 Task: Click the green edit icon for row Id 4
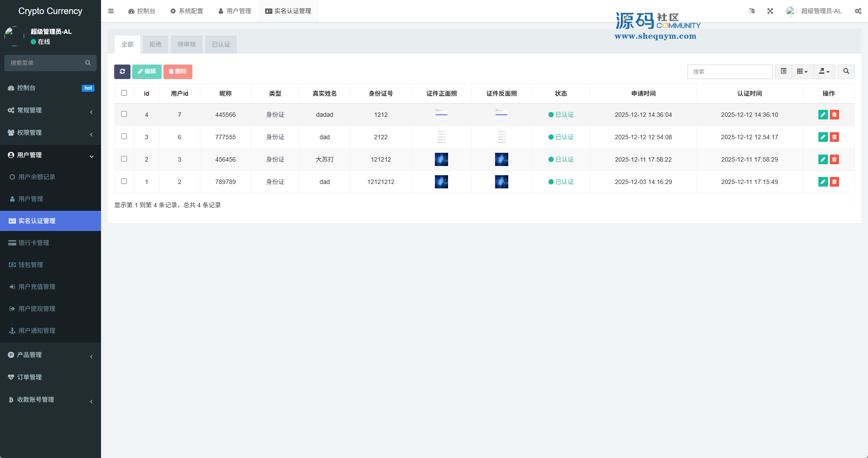pyautogui.click(x=823, y=115)
